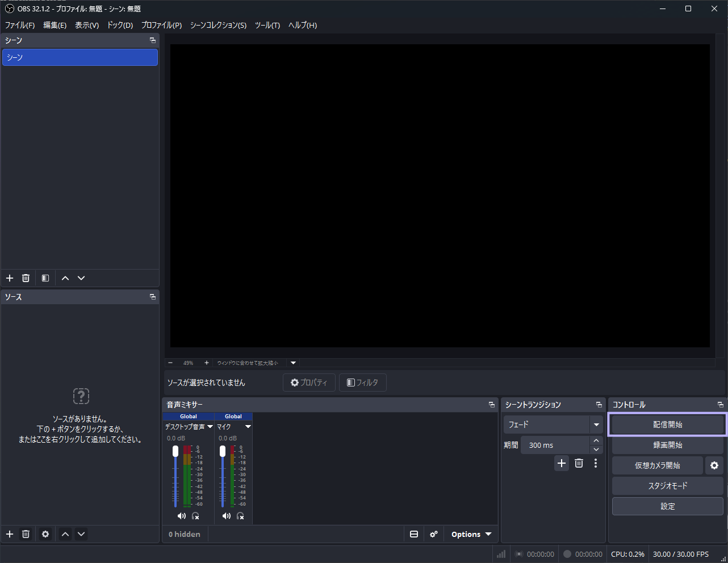Open the ツール(T) menu

pyautogui.click(x=267, y=25)
